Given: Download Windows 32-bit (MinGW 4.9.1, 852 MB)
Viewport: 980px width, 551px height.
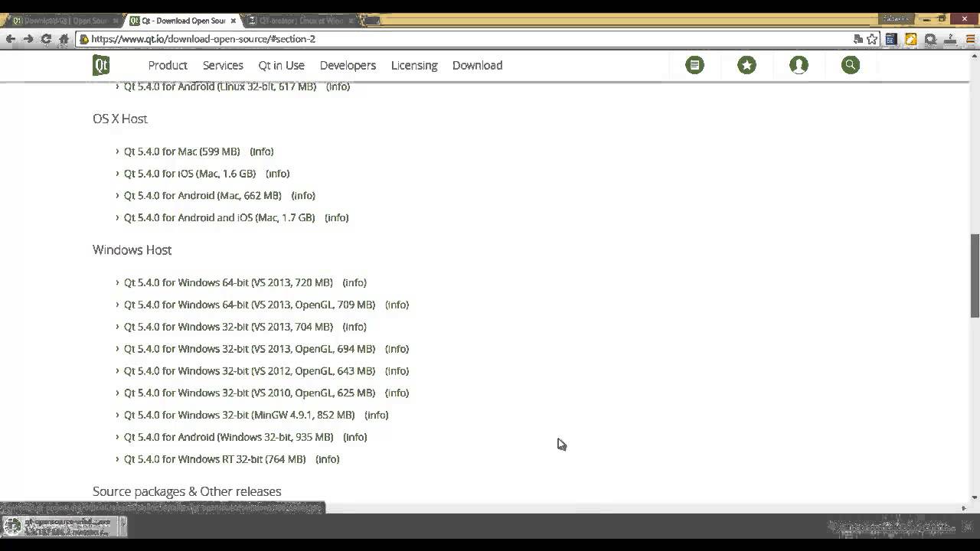Looking at the screenshot, I should pyautogui.click(x=240, y=416).
